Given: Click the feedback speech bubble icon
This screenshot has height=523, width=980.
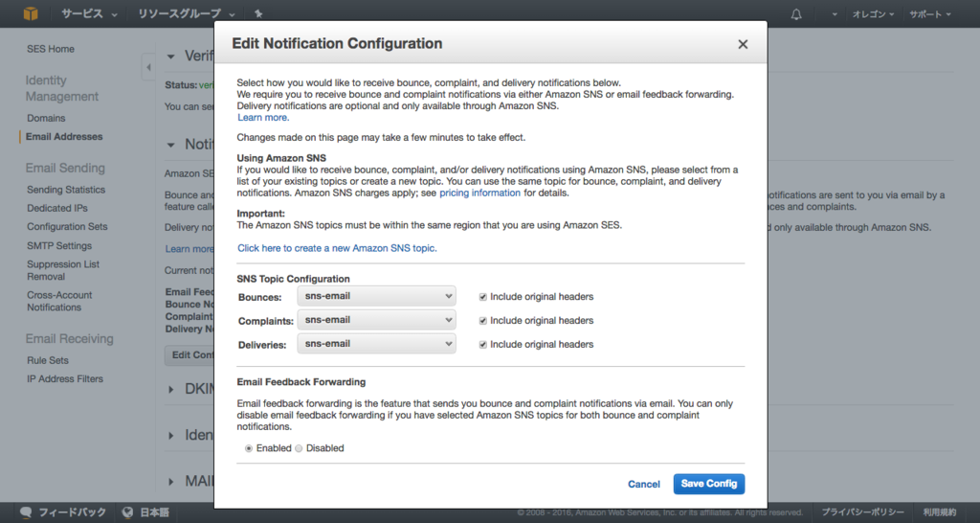Looking at the screenshot, I should [26, 512].
